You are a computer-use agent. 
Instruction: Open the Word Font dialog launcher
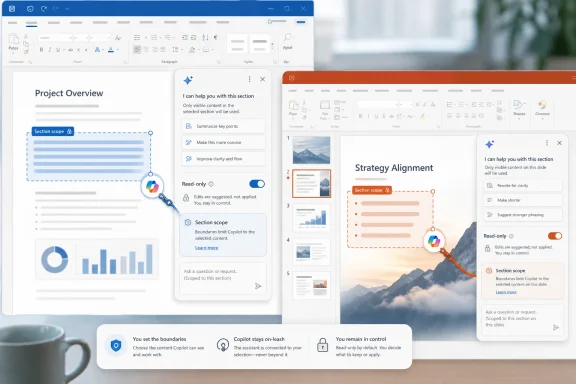(125, 62)
